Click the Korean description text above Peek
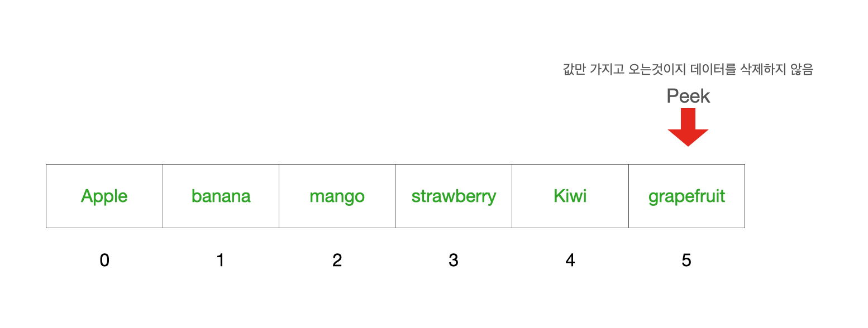The width and height of the screenshot is (868, 328). 688,70
